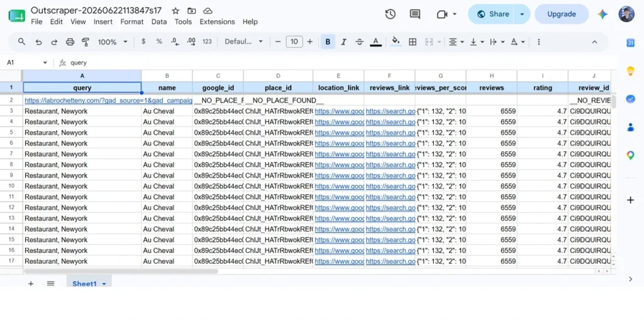
Task: Open horizontal align dropdown
Action: (456, 42)
